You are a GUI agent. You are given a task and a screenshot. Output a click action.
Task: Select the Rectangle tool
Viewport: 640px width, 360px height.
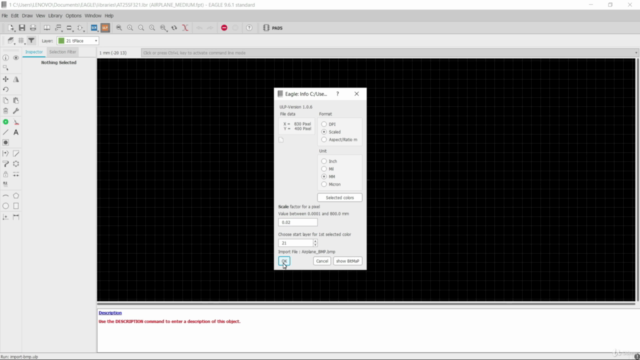(x=16, y=206)
